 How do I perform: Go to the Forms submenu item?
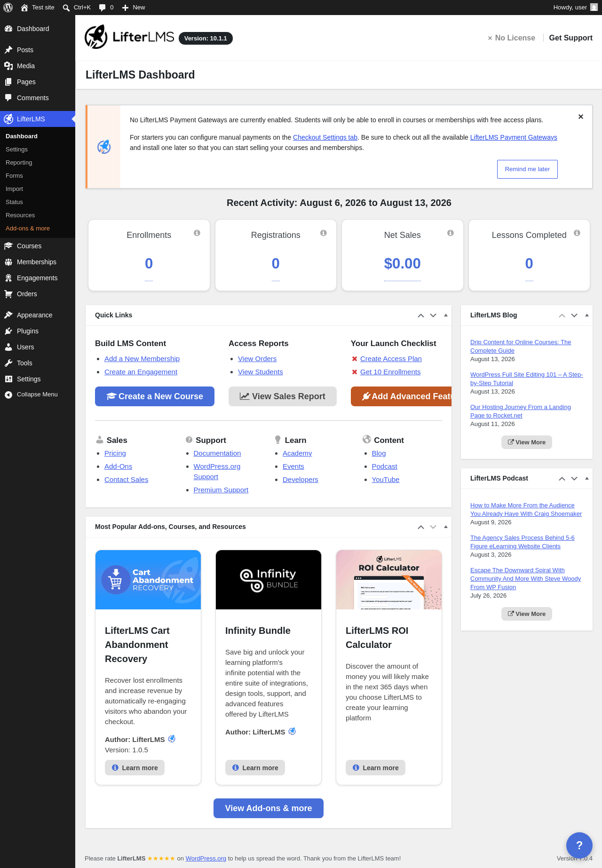coord(14,176)
